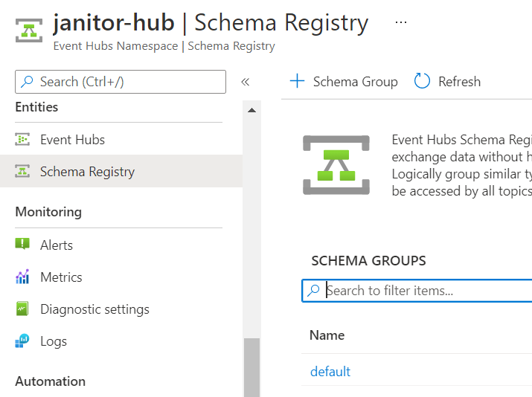Click the magnifier icon in filter box

click(x=313, y=291)
